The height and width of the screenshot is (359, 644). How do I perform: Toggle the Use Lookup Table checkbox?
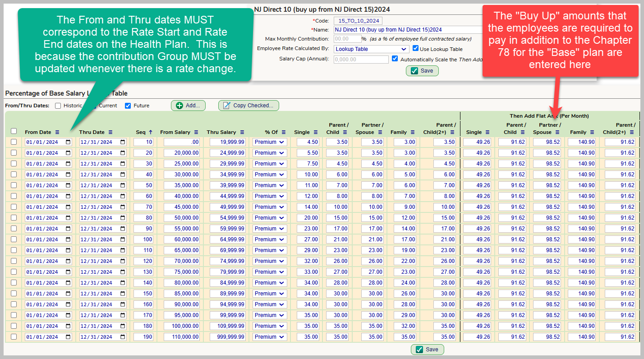pos(415,48)
